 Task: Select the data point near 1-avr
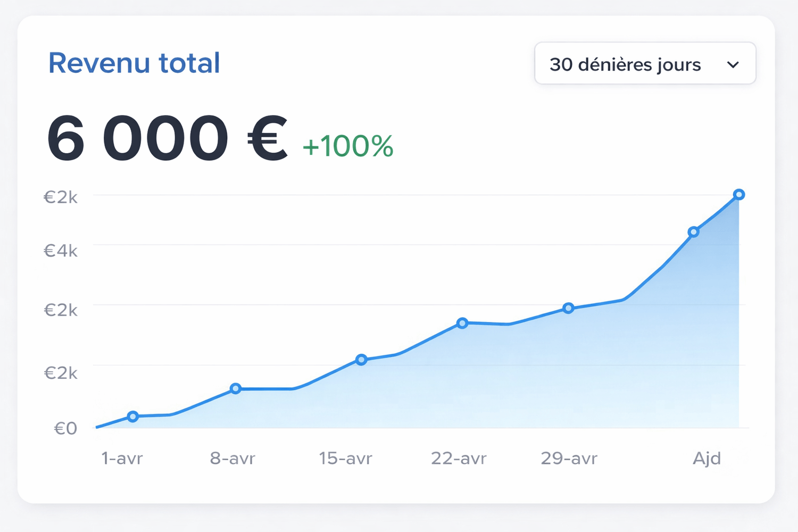click(x=133, y=416)
